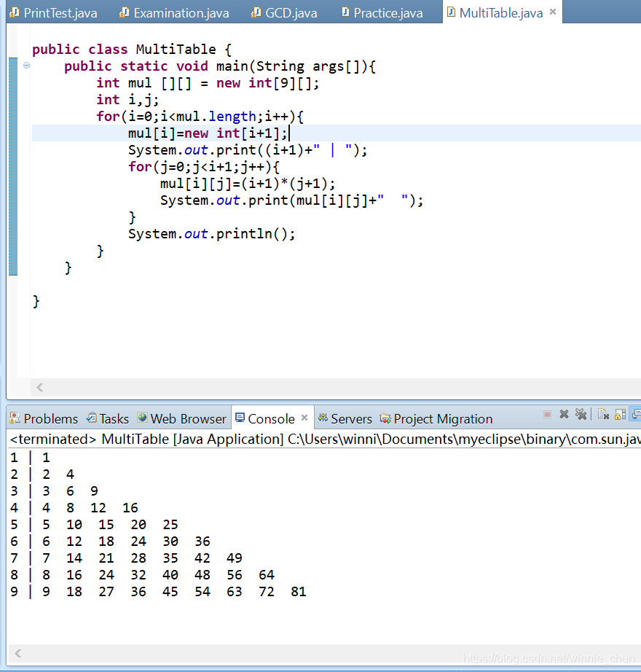The image size is (641, 672).
Task: Click 'main(String args[])' in the method signature
Action: pos(292,66)
